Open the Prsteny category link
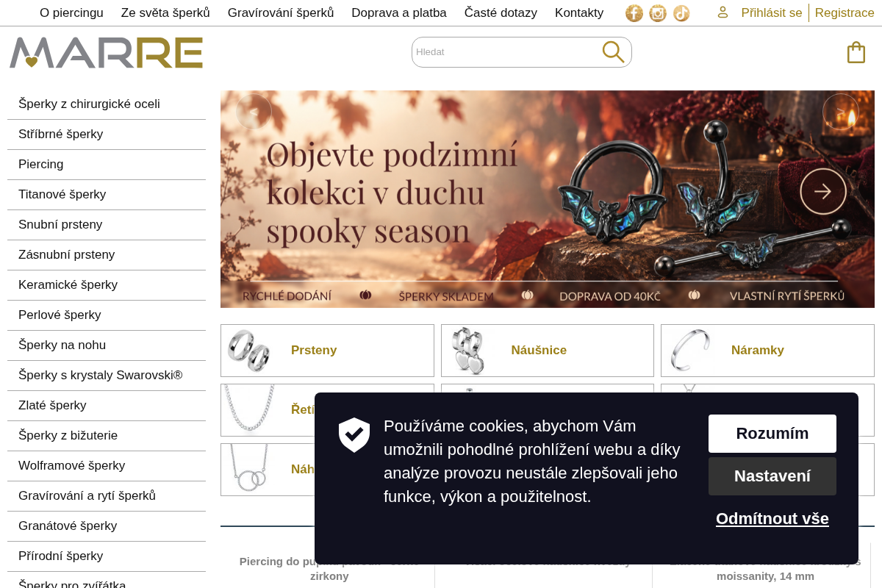The image size is (882, 588). coord(314,351)
